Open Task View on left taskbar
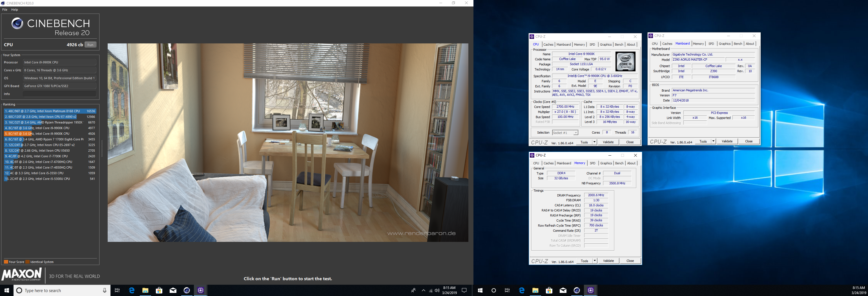868x296 pixels. (x=117, y=290)
